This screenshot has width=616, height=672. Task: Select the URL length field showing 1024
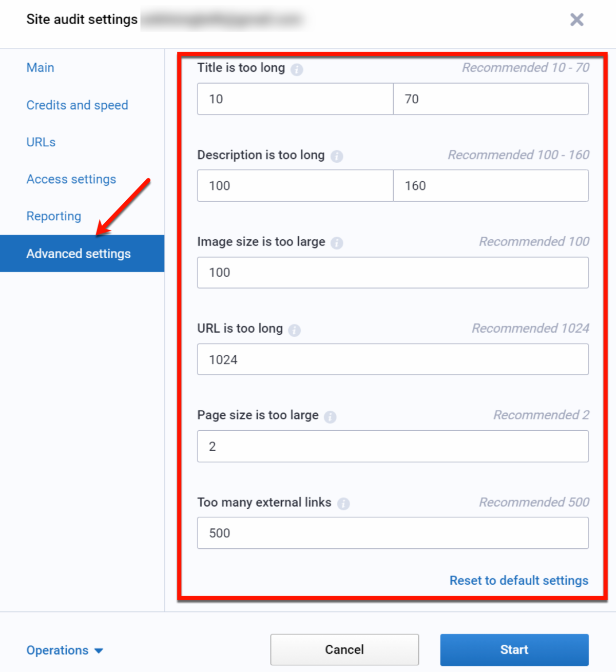(392, 359)
